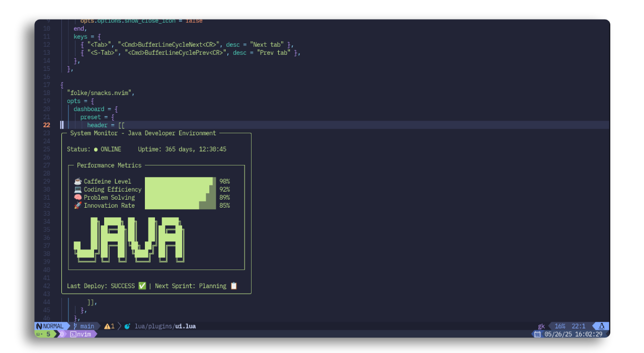644x353 pixels.
Task: Click the warning triangle diagnostics icon
Action: click(x=107, y=326)
